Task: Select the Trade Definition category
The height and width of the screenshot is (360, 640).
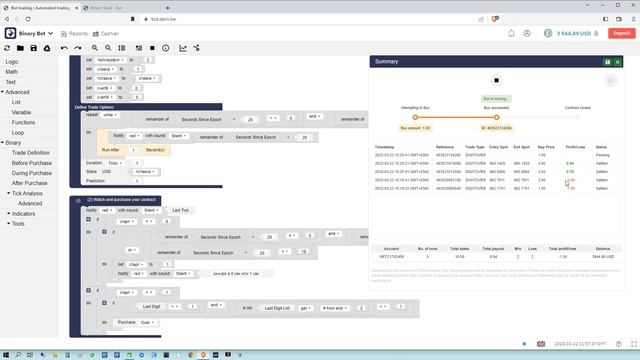Action: (x=31, y=153)
